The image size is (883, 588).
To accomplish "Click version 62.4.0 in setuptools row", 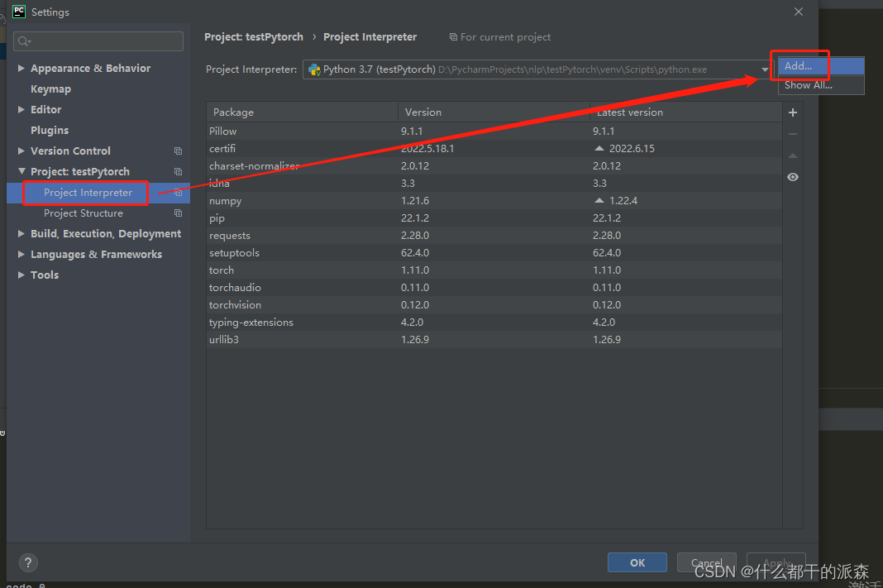I will coord(415,253).
